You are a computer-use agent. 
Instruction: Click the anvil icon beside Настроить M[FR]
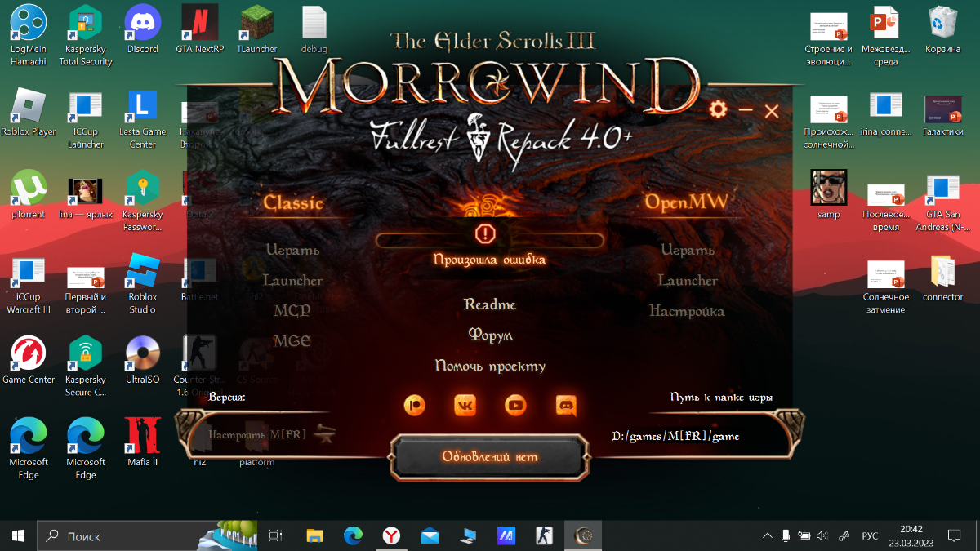coord(326,434)
